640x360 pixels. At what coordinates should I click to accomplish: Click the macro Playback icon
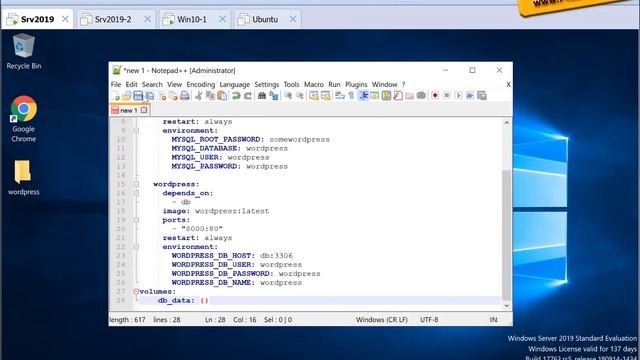[458, 96]
